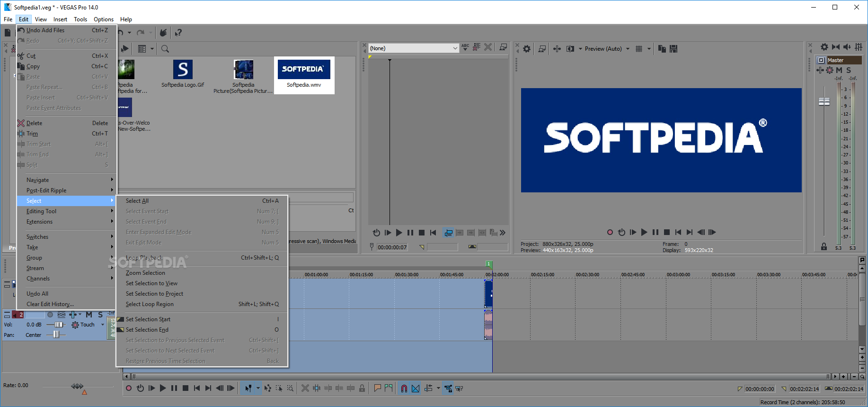Toggle Automatic Crossfades icon
Screen dimensions: 868x407
416,388
